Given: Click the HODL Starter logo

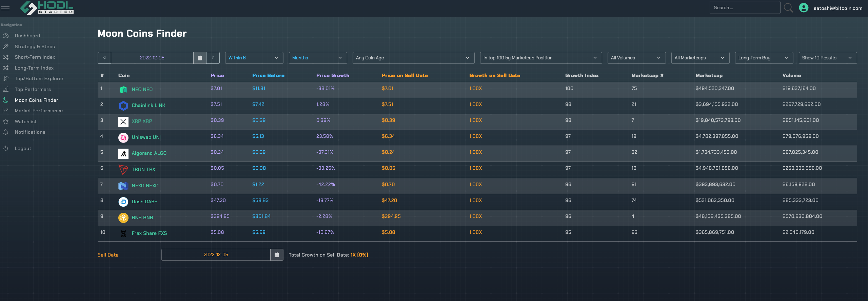Looking at the screenshot, I should 47,8.
